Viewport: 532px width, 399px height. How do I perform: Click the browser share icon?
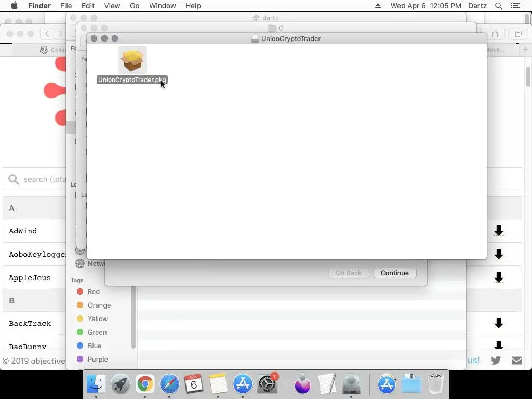tap(495, 34)
